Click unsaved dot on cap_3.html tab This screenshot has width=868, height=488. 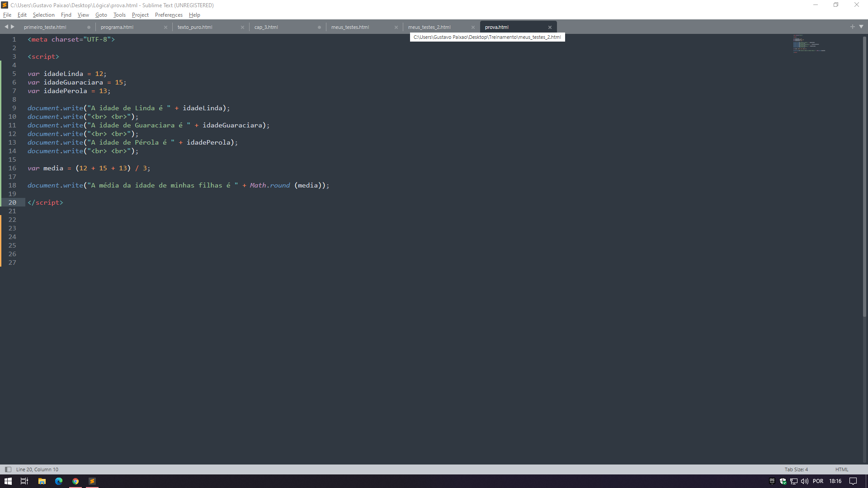pos(319,28)
